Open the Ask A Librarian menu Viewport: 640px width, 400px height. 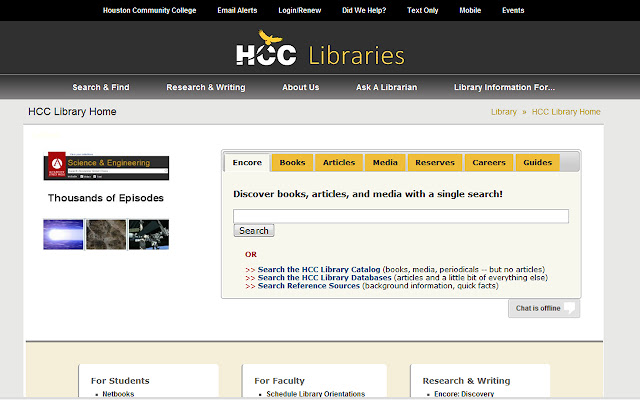point(387,87)
